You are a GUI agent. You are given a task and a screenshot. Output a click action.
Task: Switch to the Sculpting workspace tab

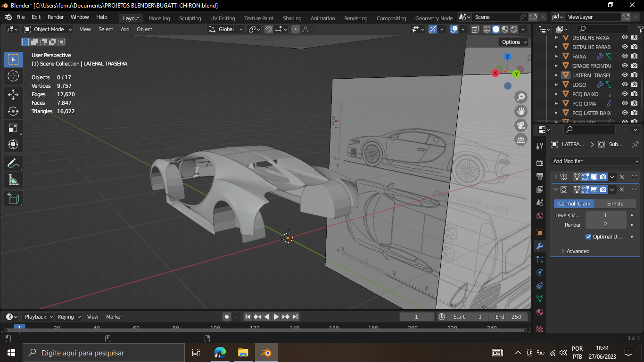coord(190,18)
